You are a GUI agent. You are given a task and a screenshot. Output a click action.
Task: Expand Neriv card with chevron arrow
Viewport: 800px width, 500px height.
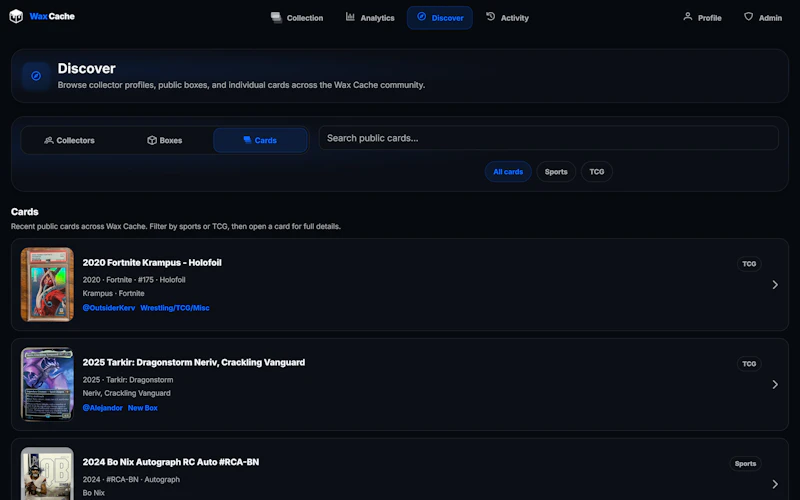[775, 385]
